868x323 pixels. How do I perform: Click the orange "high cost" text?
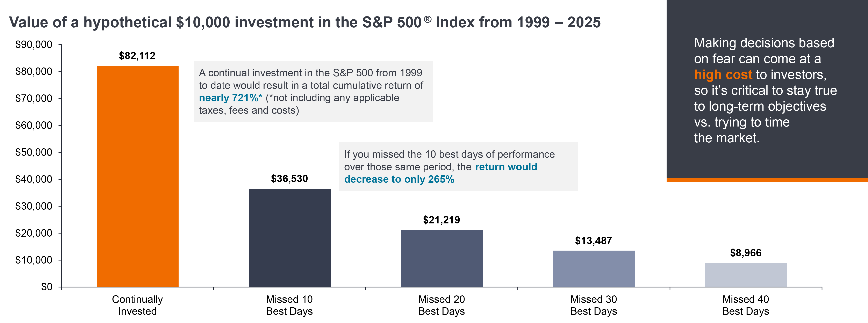click(723, 75)
